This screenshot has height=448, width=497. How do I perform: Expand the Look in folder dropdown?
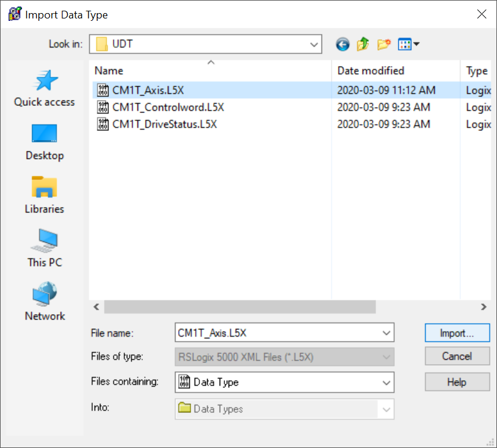314,44
